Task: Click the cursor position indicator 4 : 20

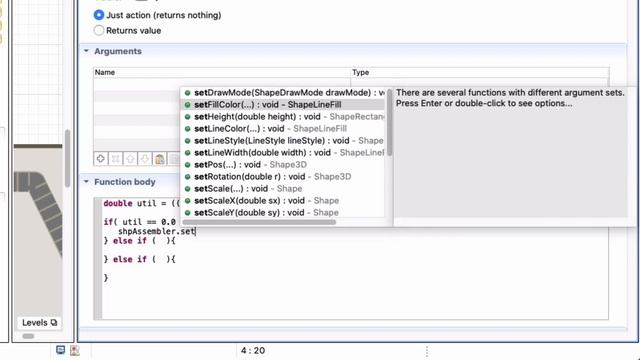Action: (x=253, y=351)
